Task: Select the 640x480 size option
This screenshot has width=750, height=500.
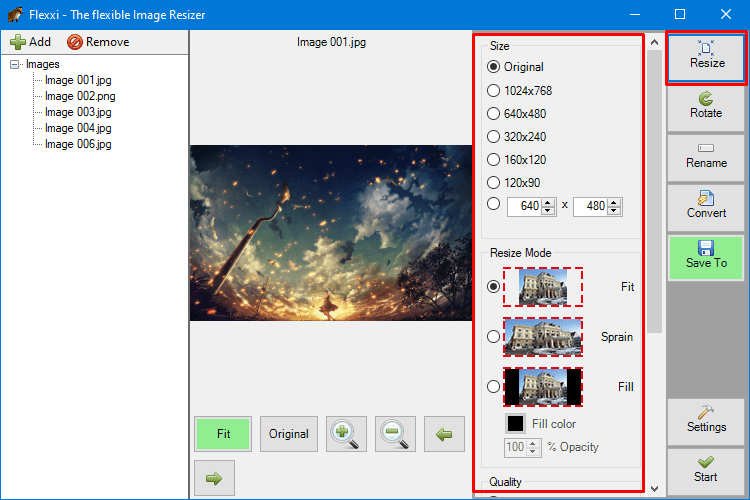Action: [x=493, y=113]
